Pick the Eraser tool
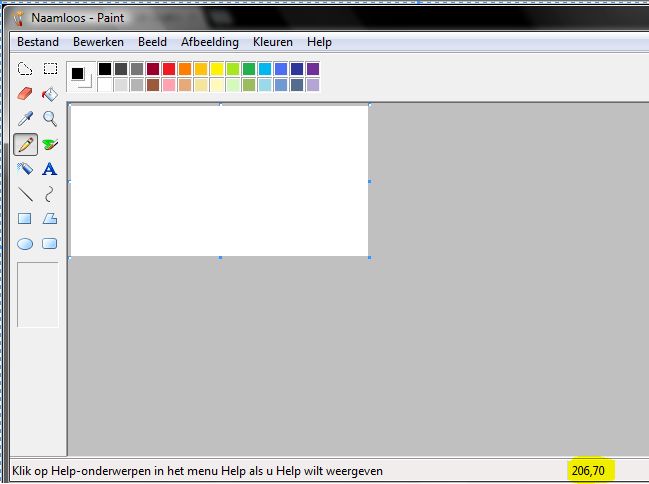Image resolution: width=649 pixels, height=484 pixels. (25, 94)
